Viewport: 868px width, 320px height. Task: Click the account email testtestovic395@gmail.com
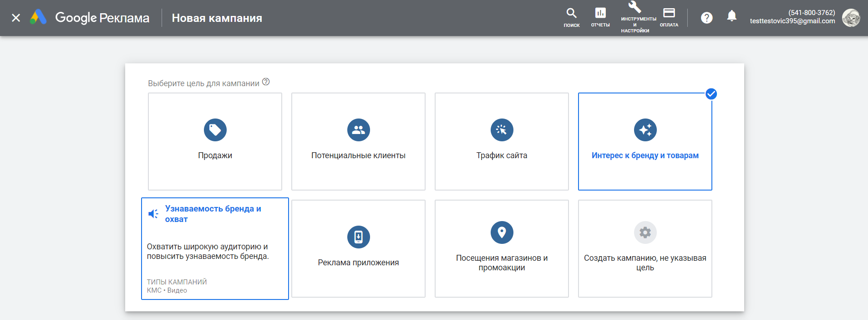tap(792, 21)
